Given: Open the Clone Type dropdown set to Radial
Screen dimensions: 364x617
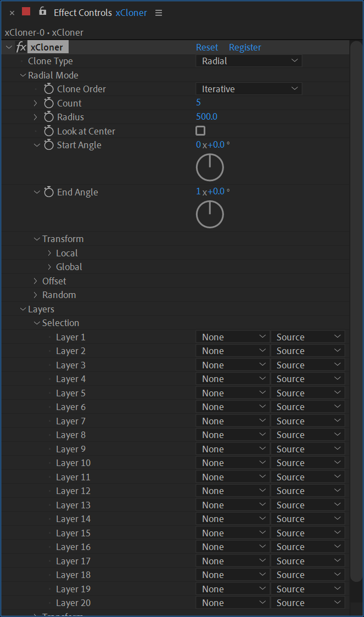Looking at the screenshot, I should click(x=249, y=61).
